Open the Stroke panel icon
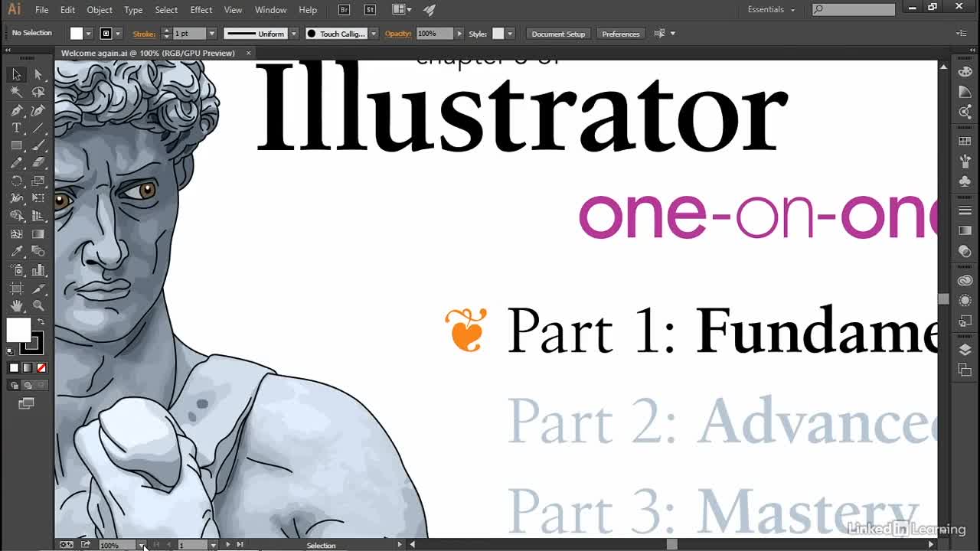980x551 pixels. click(x=965, y=210)
